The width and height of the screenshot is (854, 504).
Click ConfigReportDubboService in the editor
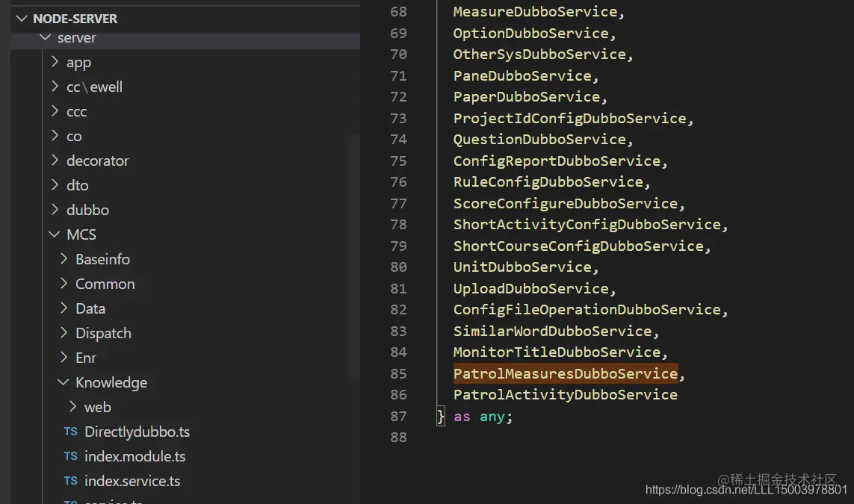pyautogui.click(x=557, y=161)
